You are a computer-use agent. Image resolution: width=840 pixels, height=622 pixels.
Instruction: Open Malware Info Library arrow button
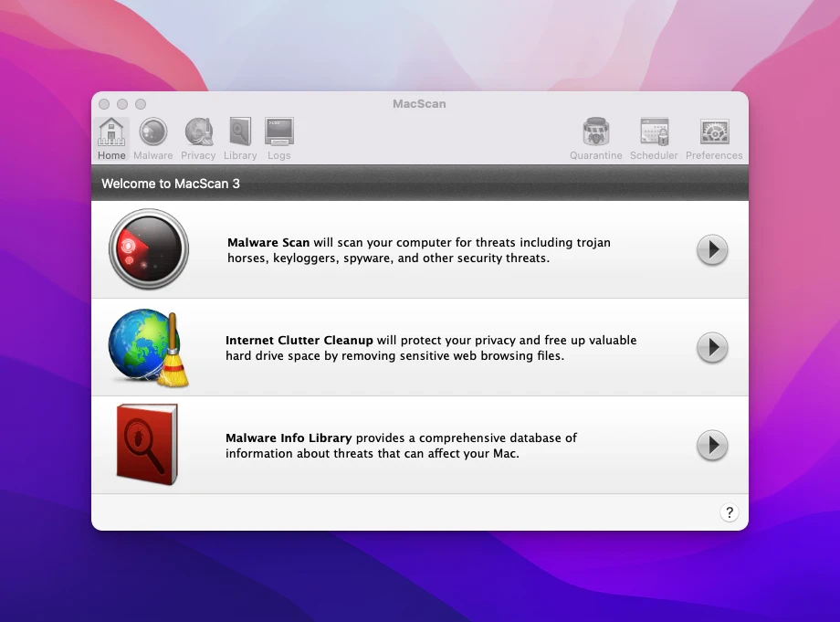712,445
